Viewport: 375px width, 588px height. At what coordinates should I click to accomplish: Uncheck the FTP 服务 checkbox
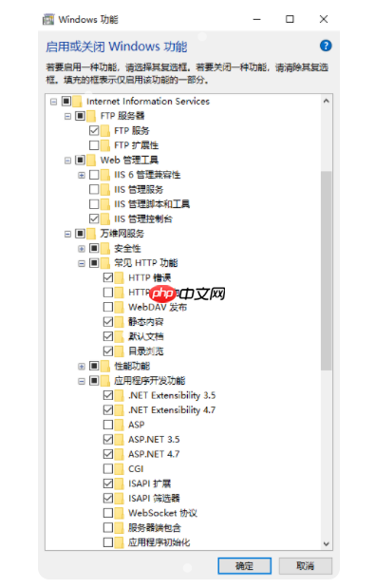pos(94,130)
